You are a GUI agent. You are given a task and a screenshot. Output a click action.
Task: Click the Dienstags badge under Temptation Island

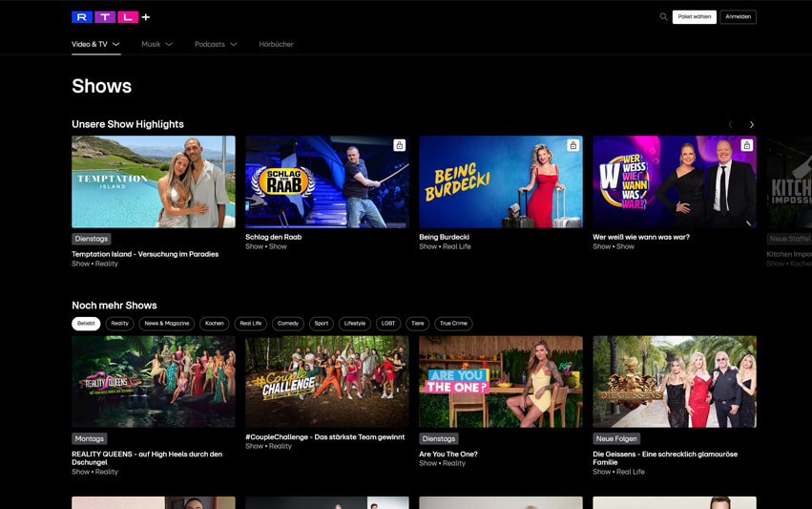click(x=92, y=239)
